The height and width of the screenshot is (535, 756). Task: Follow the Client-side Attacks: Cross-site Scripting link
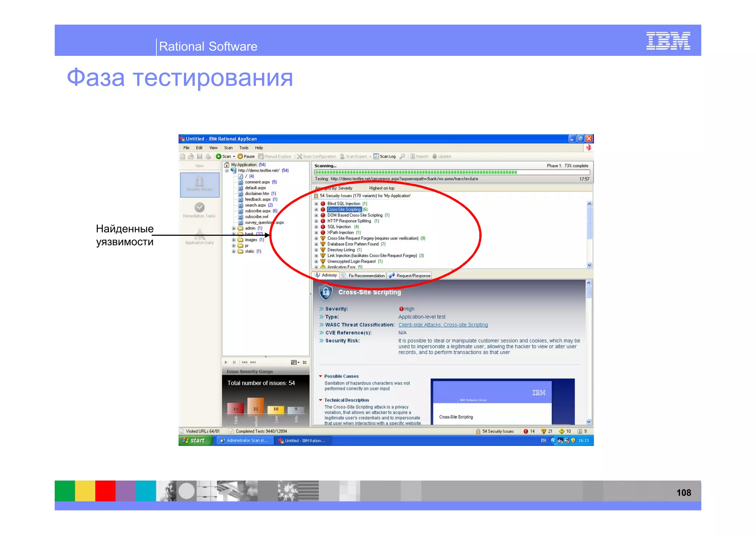(x=443, y=325)
